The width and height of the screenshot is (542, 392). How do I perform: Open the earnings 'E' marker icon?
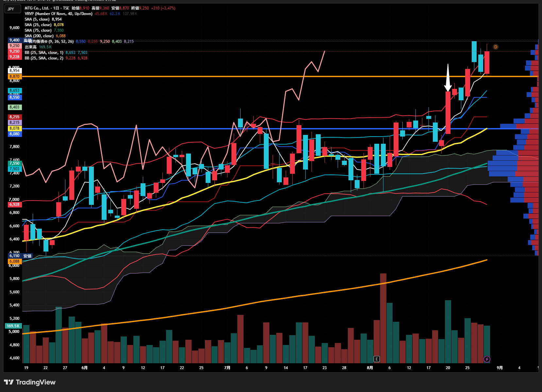click(x=377, y=359)
